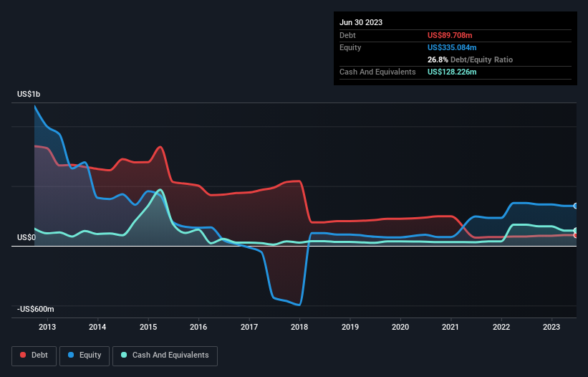The image size is (588, 377).
Task: Click the US$1b y-axis label
Action: coord(29,94)
